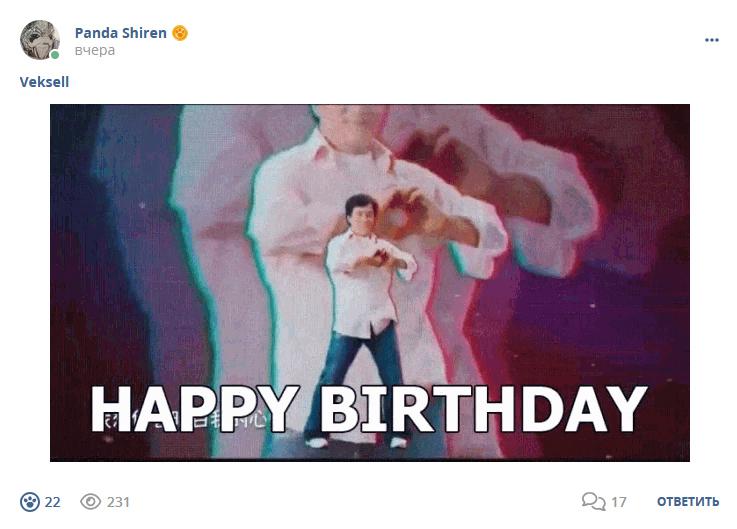The height and width of the screenshot is (529, 737).
Task: Open the three-dot post options menu
Action: (x=712, y=40)
